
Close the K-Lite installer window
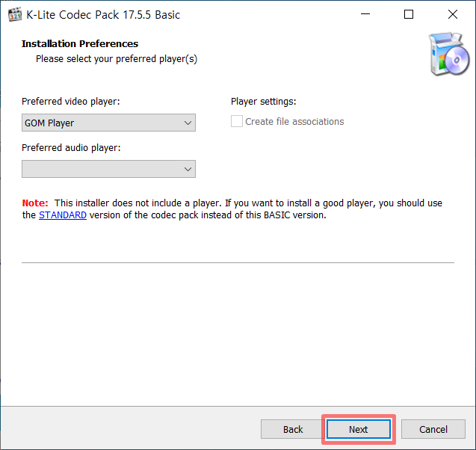(x=453, y=14)
